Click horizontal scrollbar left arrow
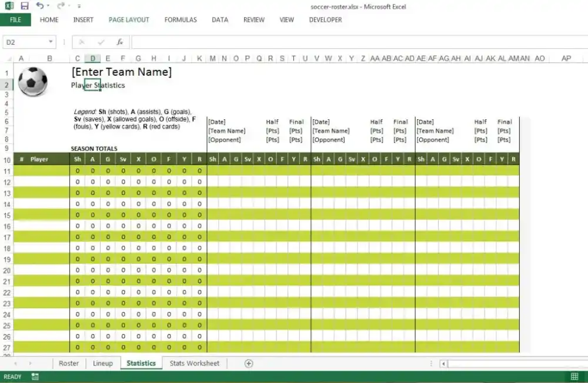 443,364
